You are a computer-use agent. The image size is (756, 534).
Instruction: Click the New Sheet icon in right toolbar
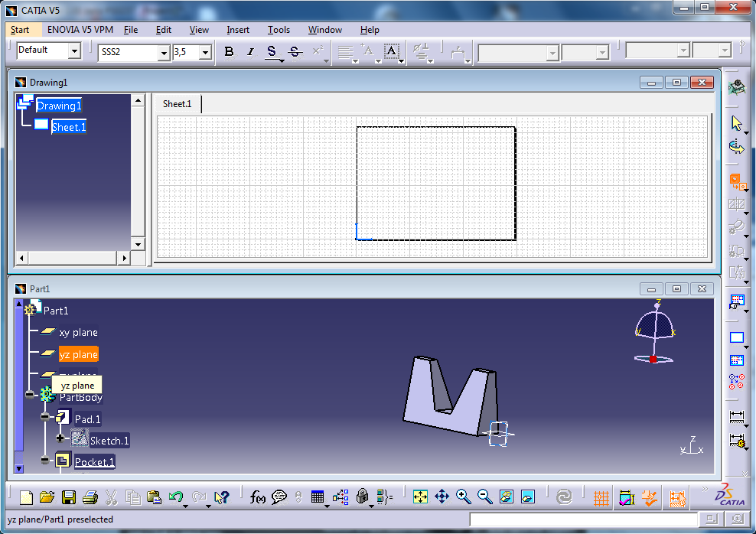[737, 337]
